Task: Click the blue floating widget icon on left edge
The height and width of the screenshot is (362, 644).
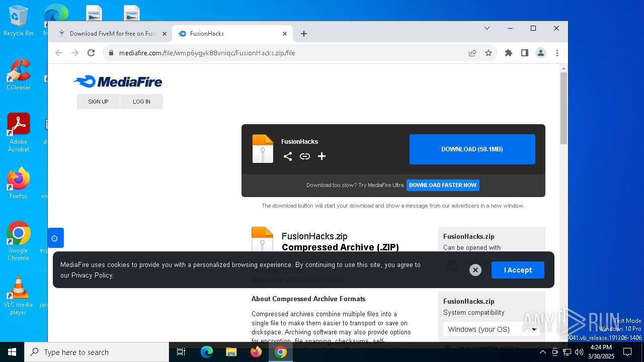Action: (55, 238)
